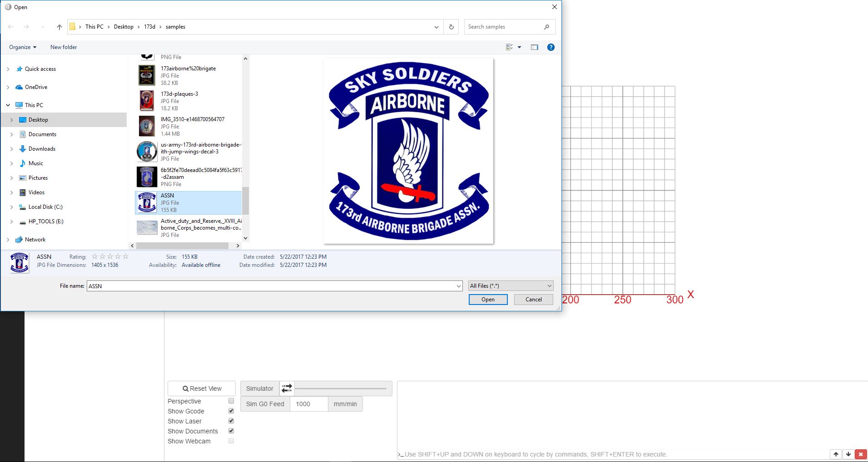Click the simulator swap arrows icon
The height and width of the screenshot is (462, 868).
pos(287,388)
